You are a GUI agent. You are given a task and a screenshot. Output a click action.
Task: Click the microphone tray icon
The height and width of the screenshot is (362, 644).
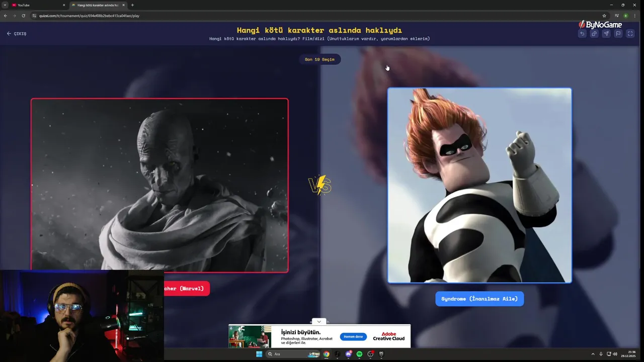pyautogui.click(x=601, y=354)
